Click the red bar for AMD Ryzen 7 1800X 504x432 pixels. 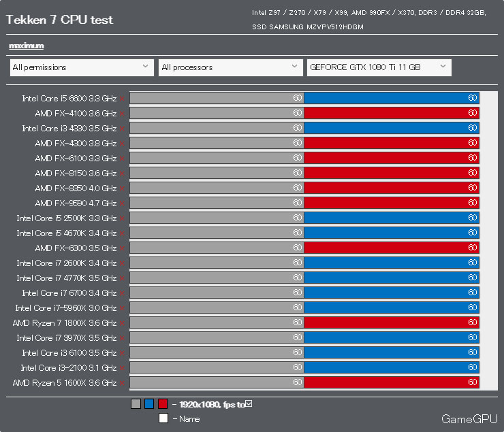tap(392, 322)
